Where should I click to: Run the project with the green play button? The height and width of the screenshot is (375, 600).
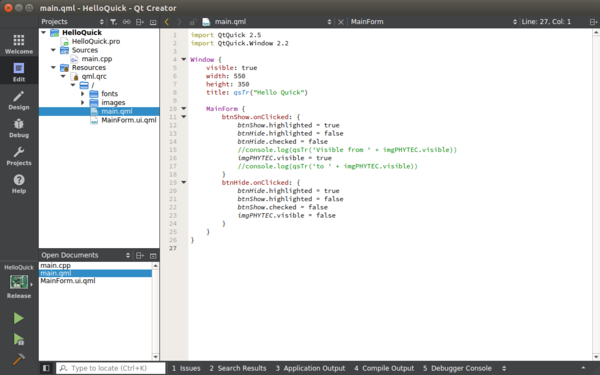pos(18,318)
